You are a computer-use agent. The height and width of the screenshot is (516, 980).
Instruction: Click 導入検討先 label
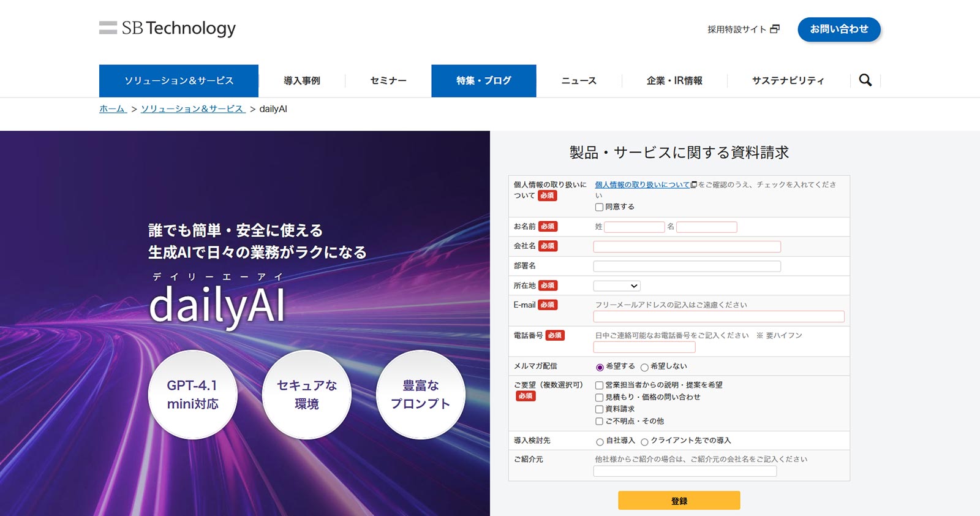[532, 441]
